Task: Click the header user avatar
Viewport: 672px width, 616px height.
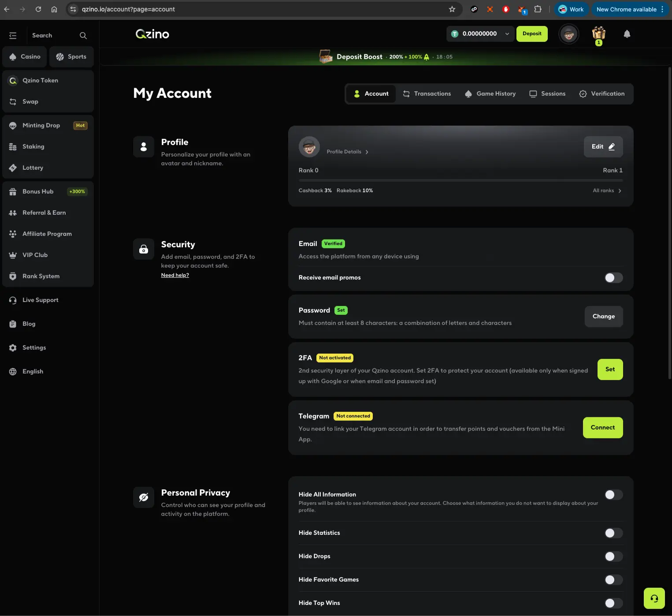Action: pos(569,34)
